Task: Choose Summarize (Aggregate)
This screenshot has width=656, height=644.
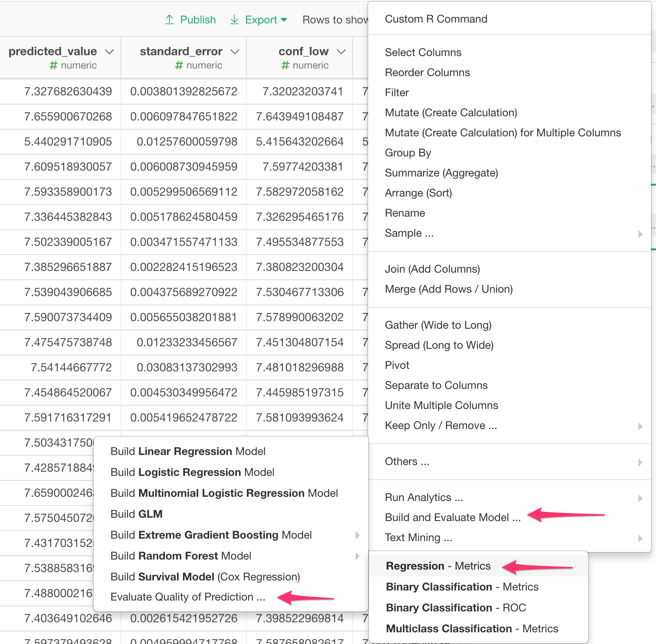Action: pyautogui.click(x=441, y=173)
